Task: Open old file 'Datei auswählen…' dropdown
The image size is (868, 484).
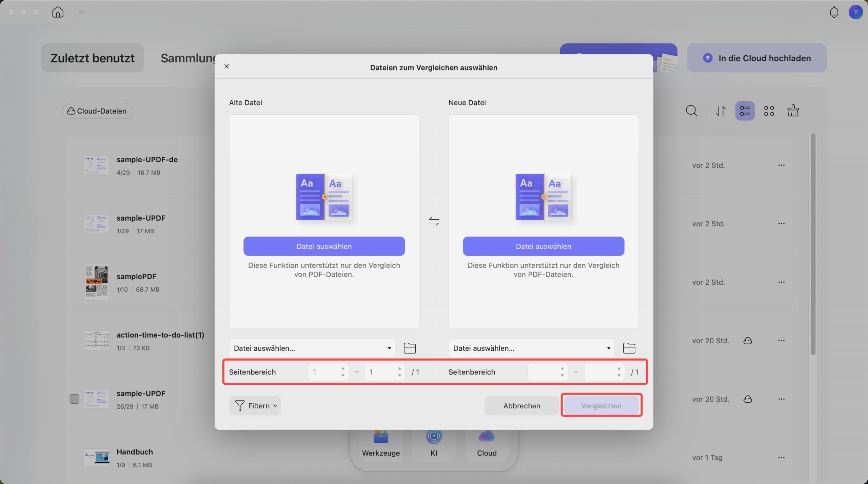Action: coord(312,348)
